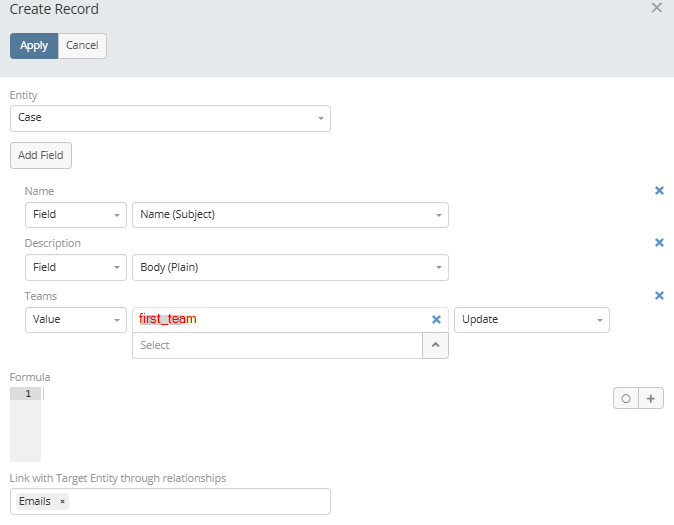The image size is (674, 525).
Task: Click the Cancel button
Action: 82,46
